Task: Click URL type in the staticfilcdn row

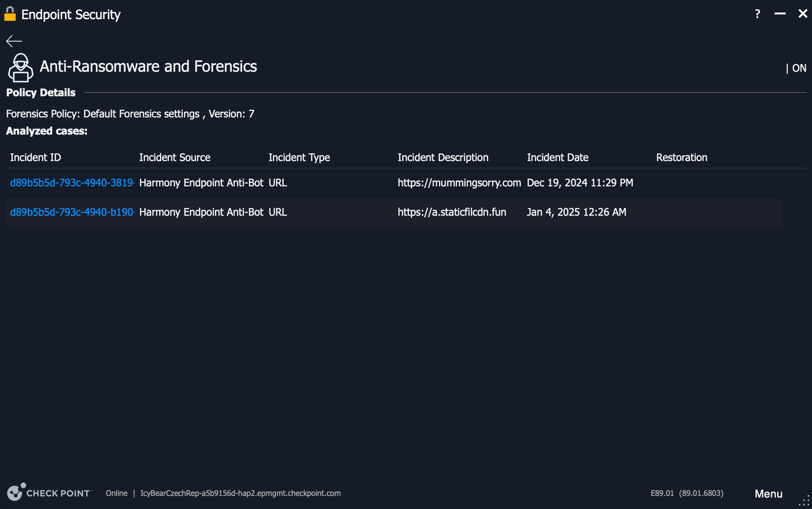Action: (x=277, y=212)
